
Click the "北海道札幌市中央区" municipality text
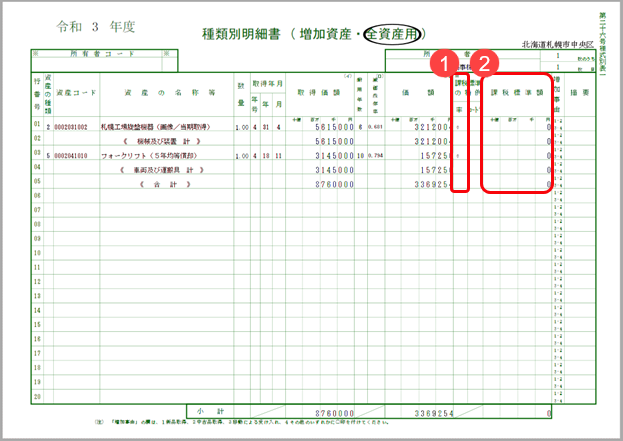pos(558,44)
